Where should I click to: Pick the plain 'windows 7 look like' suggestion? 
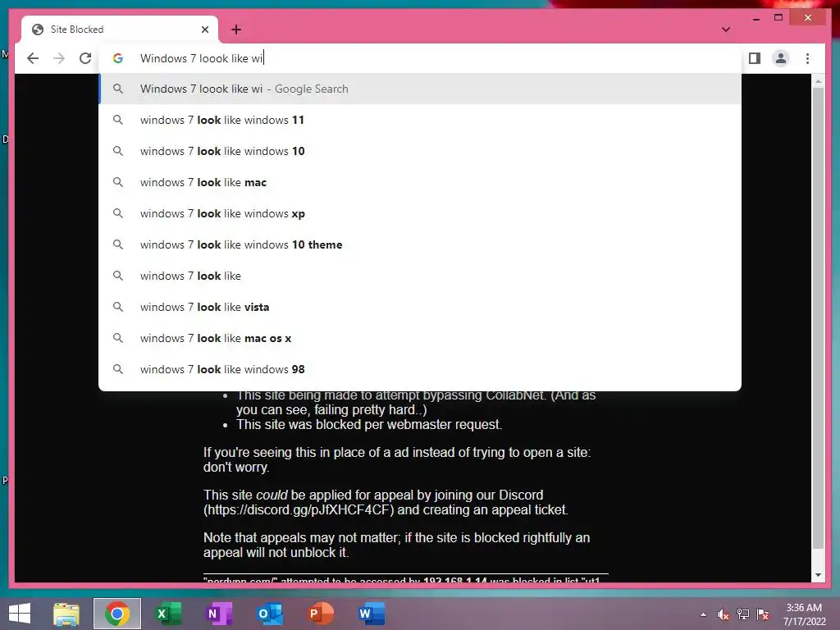tap(420, 276)
